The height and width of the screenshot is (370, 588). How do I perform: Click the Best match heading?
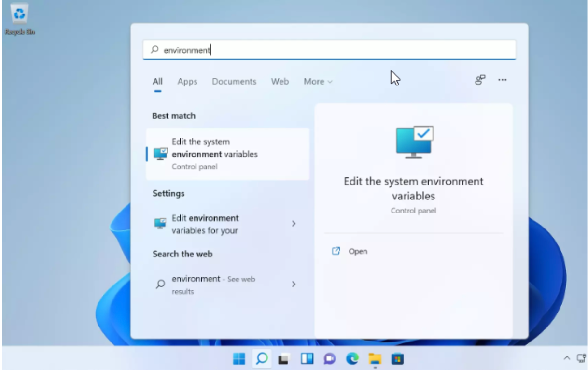coord(174,116)
